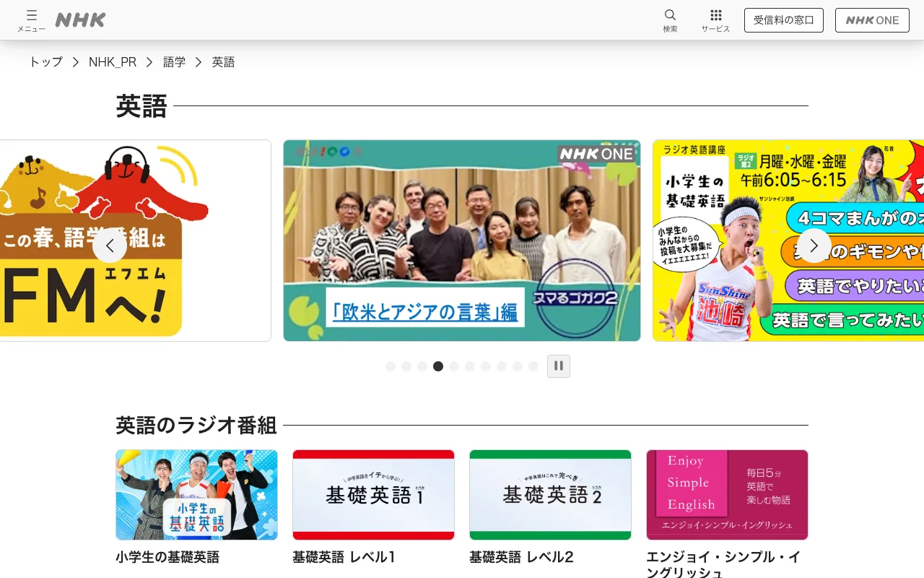Select the active fourth carousel dot
The width and height of the screenshot is (924, 578).
pyautogui.click(x=438, y=366)
